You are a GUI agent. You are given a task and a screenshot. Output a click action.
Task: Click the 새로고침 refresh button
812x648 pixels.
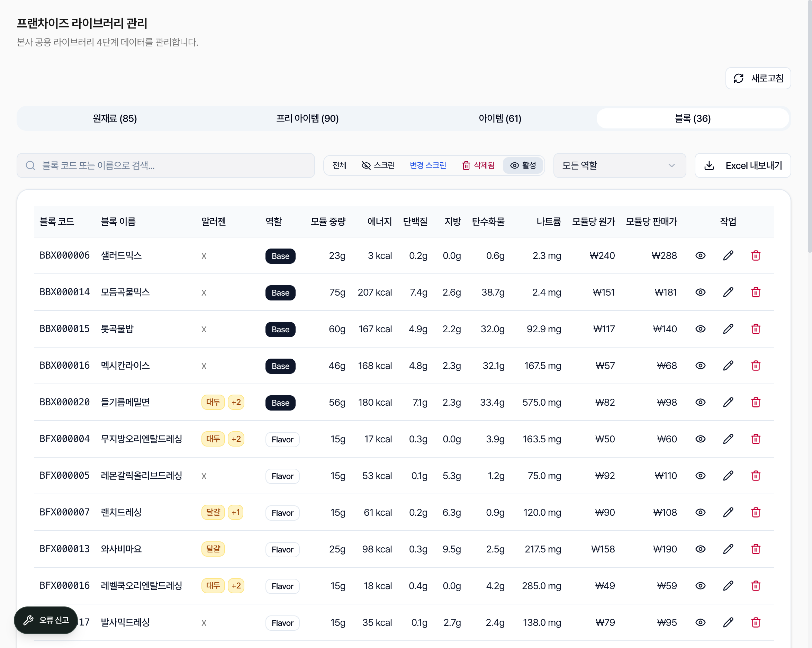click(x=758, y=78)
